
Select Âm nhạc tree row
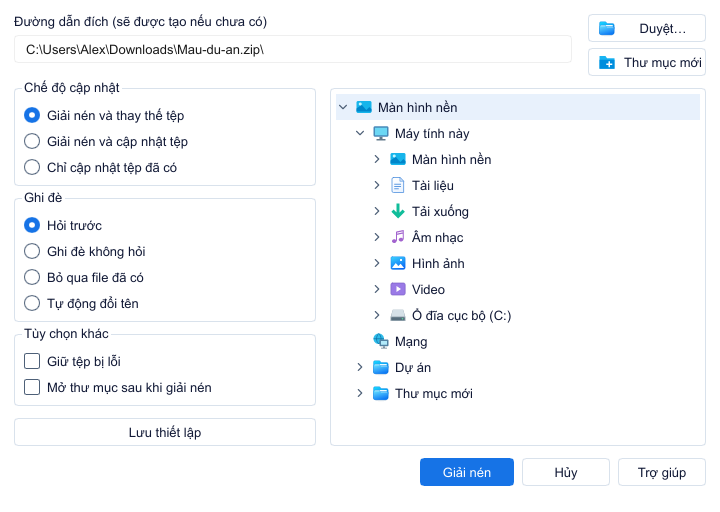pyautogui.click(x=518, y=237)
